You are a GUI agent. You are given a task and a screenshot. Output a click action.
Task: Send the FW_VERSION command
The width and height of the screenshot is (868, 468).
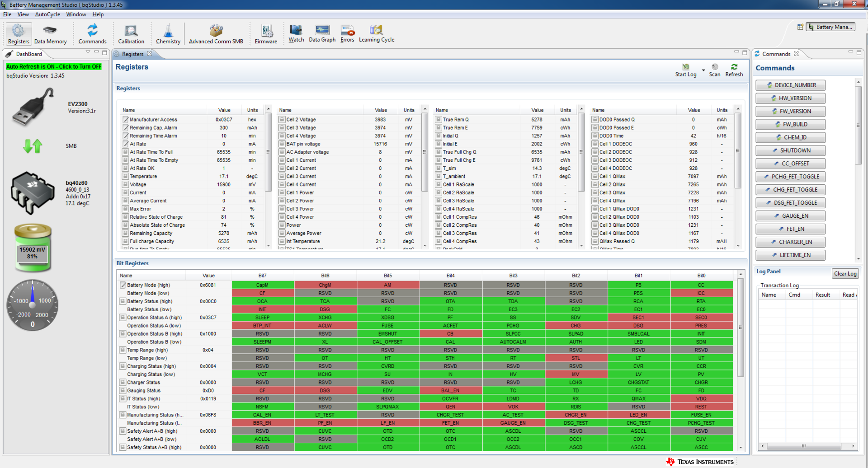click(x=790, y=111)
